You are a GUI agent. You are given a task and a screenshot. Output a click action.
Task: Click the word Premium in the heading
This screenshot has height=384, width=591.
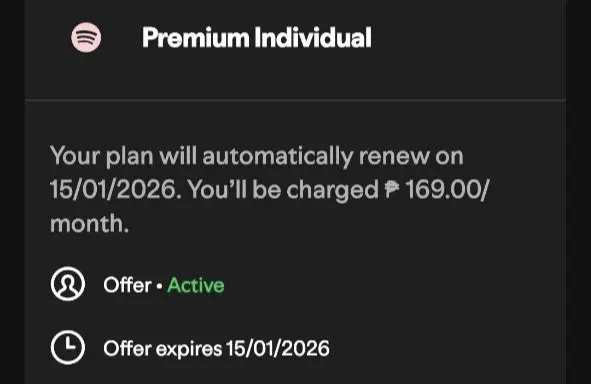coord(196,38)
